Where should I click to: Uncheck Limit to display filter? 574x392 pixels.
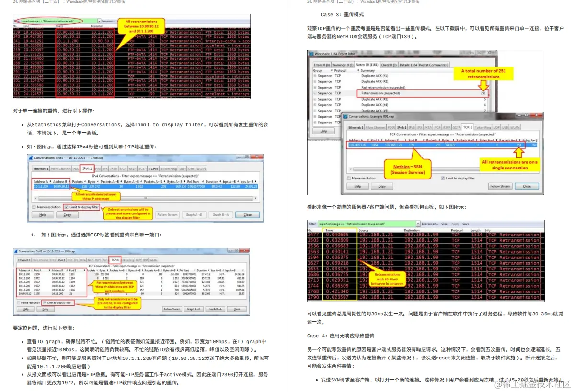(x=67, y=207)
